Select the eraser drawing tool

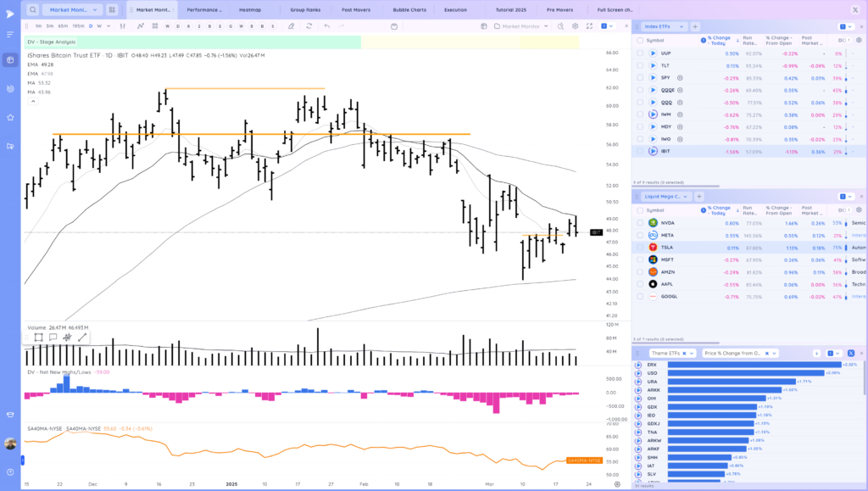pos(292,26)
